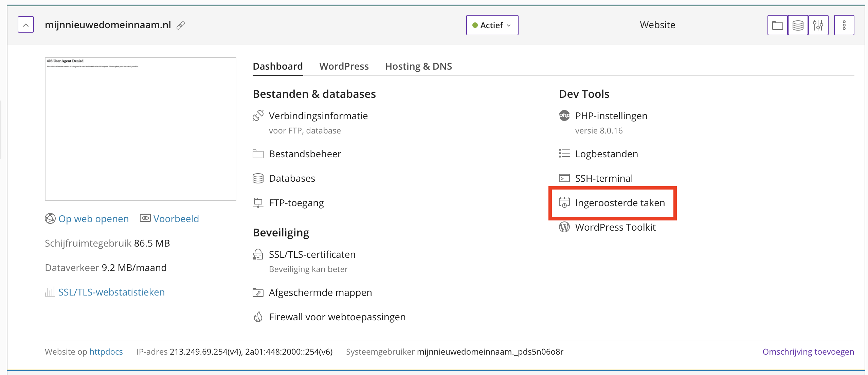Viewport: 868px width, 375px height.
Task: Open the three-dot more options menu
Action: pos(844,25)
